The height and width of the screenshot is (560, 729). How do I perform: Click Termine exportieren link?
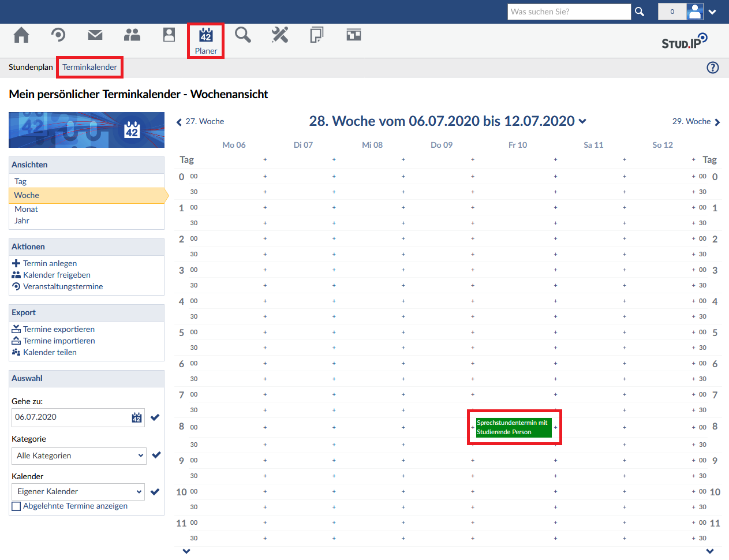pos(58,329)
